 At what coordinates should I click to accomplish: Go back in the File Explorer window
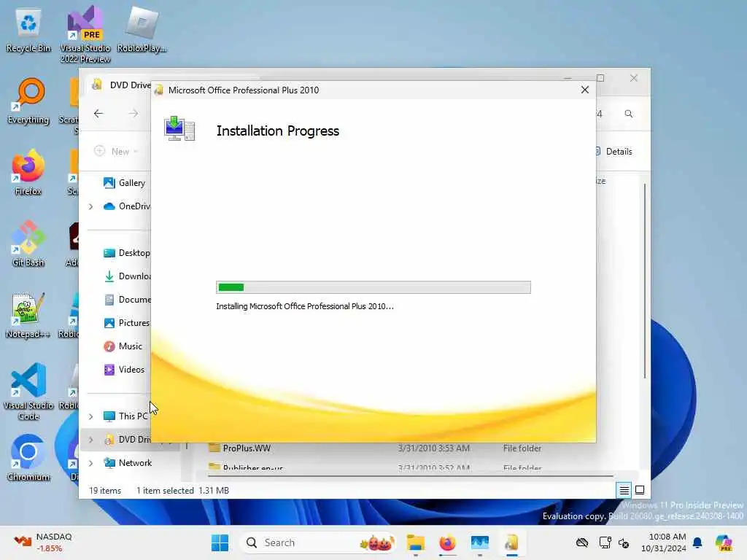pos(98,113)
